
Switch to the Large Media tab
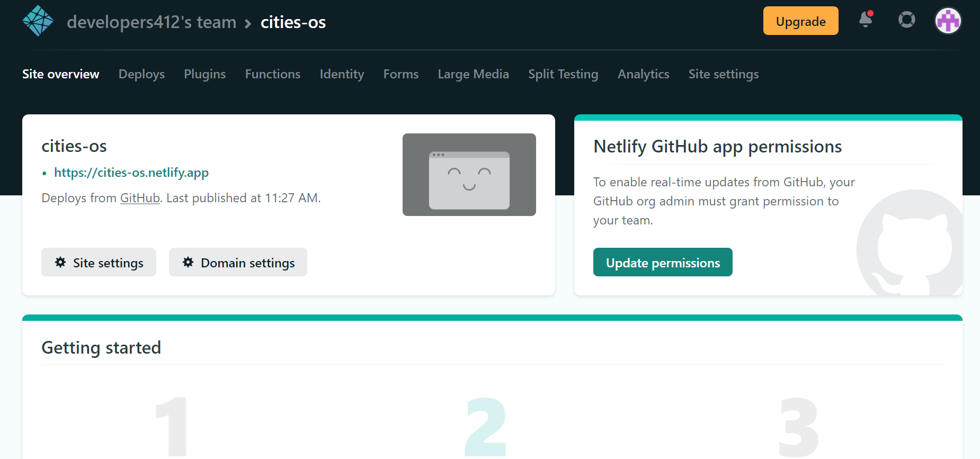(473, 74)
